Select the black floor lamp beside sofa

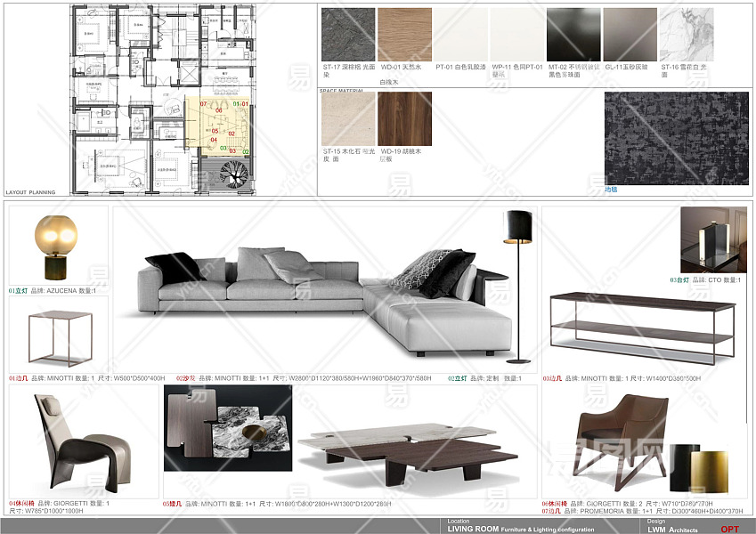[x=518, y=287]
